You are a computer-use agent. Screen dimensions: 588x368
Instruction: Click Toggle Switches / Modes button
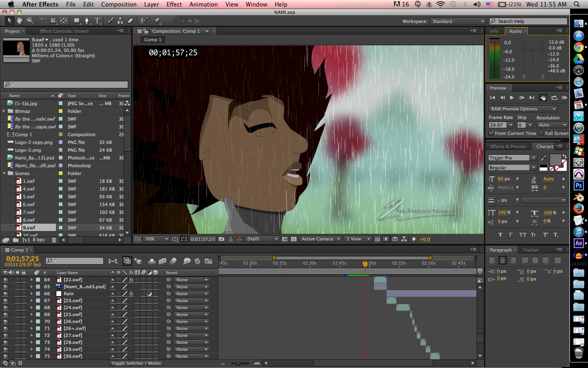[136, 363]
